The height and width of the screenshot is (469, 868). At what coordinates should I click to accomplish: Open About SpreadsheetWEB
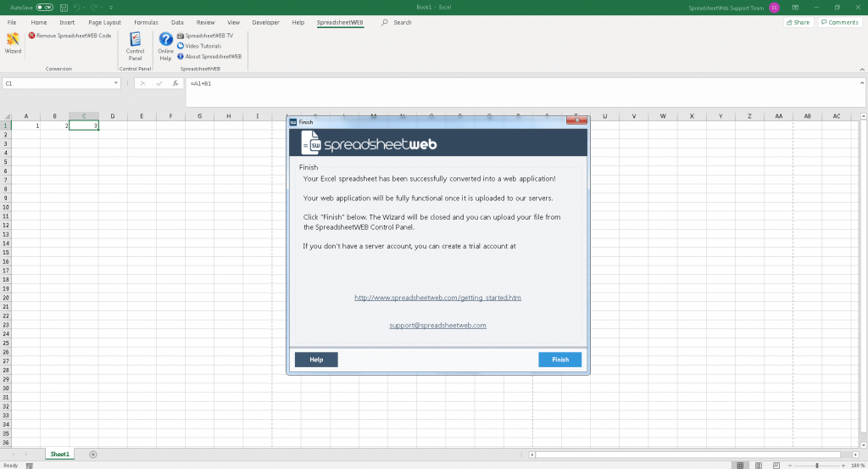point(209,57)
